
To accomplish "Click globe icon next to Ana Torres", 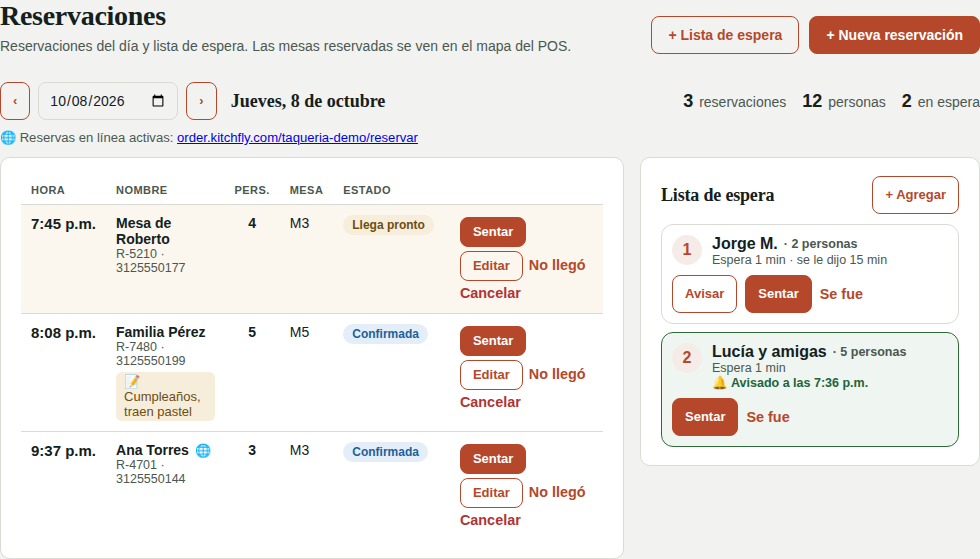I will [x=203, y=450].
